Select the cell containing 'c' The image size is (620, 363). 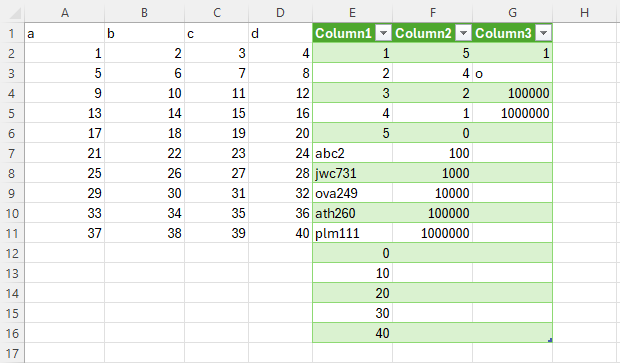click(217, 33)
